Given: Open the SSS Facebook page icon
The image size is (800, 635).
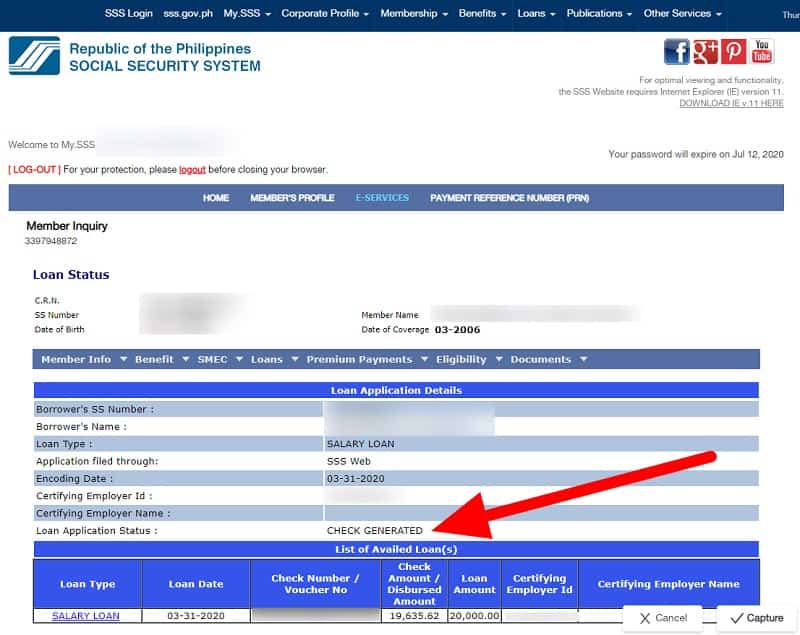Looking at the screenshot, I should [x=675, y=51].
